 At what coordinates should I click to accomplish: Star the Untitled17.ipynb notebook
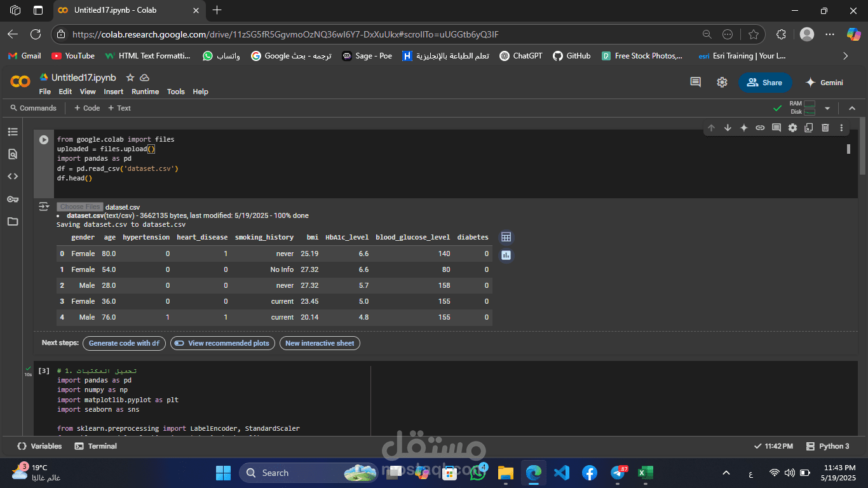(130, 78)
